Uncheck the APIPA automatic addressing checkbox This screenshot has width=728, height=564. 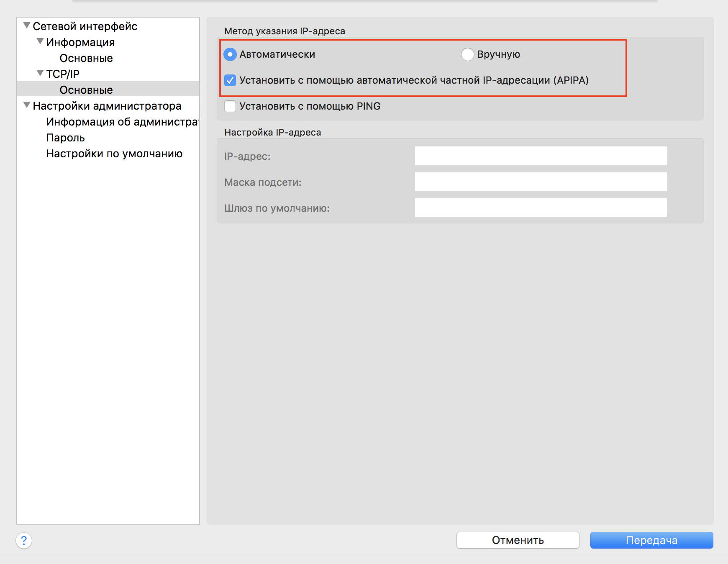[230, 80]
